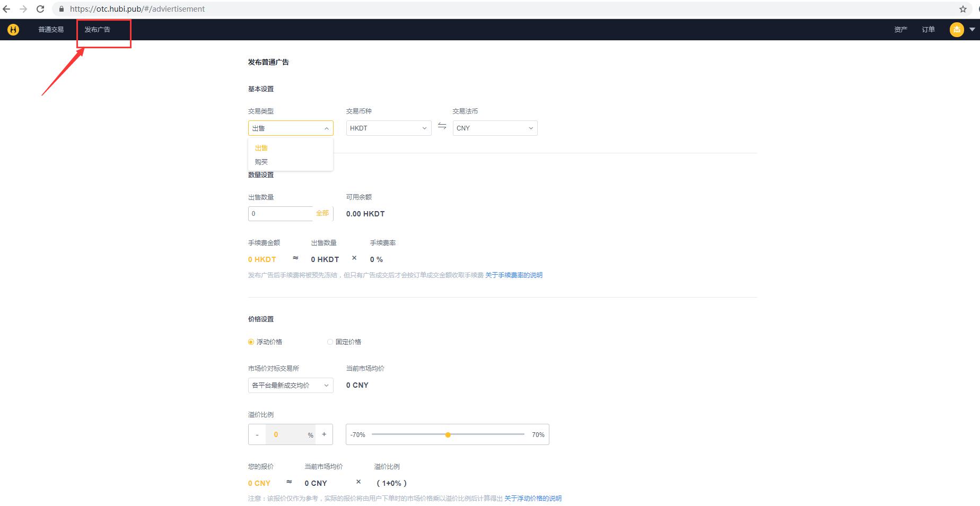This screenshot has width=980, height=506.
Task: Collapse the 交易类型 dropdown
Action: pyautogui.click(x=291, y=128)
